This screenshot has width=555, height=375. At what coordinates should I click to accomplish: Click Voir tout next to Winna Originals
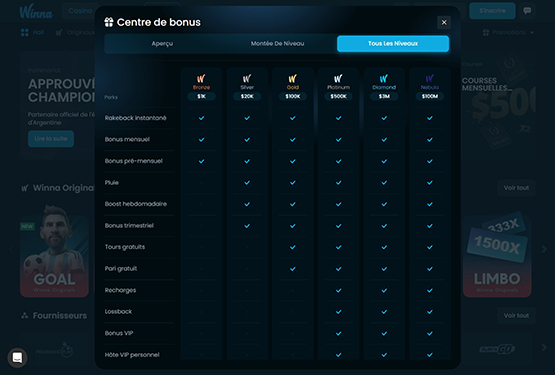[516, 188]
